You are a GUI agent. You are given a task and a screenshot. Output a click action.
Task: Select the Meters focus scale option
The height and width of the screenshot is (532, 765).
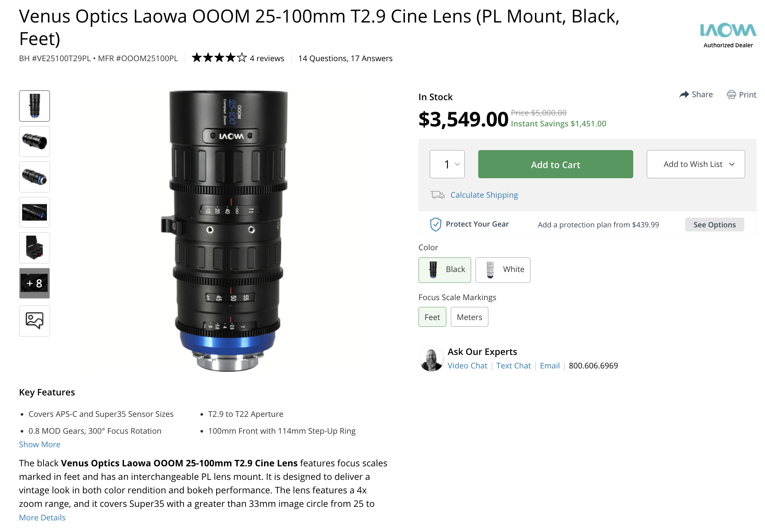pyautogui.click(x=469, y=317)
